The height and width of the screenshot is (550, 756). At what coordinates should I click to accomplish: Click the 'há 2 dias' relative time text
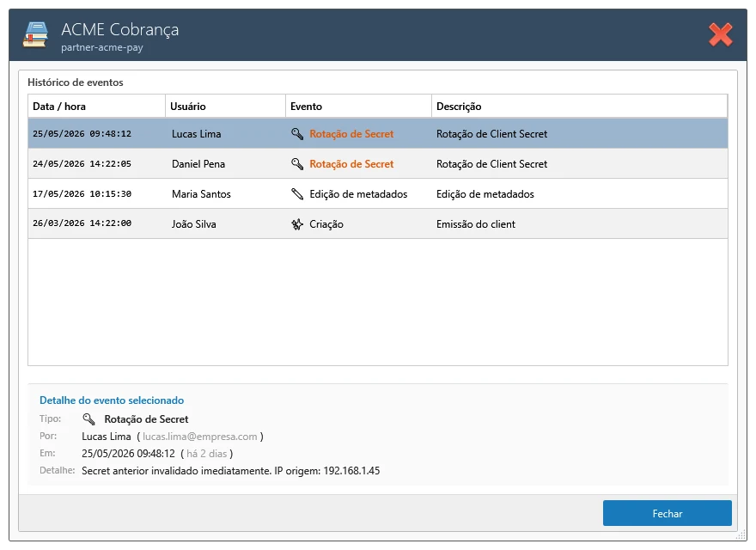[206, 454]
